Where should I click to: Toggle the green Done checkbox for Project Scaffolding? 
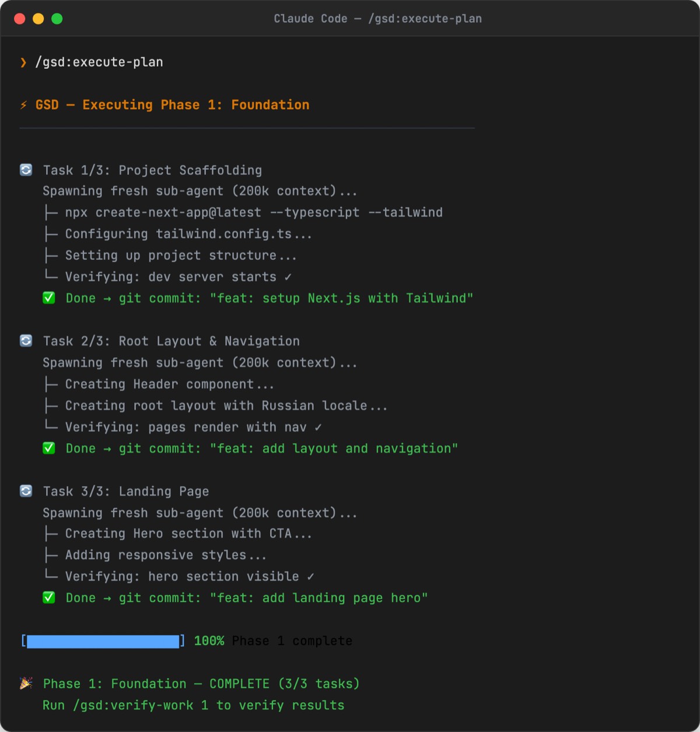click(49, 298)
